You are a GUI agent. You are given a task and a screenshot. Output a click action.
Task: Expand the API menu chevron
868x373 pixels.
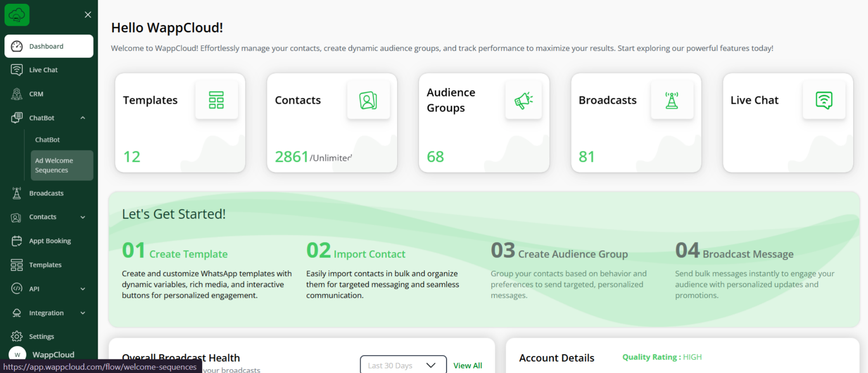pyautogui.click(x=83, y=289)
